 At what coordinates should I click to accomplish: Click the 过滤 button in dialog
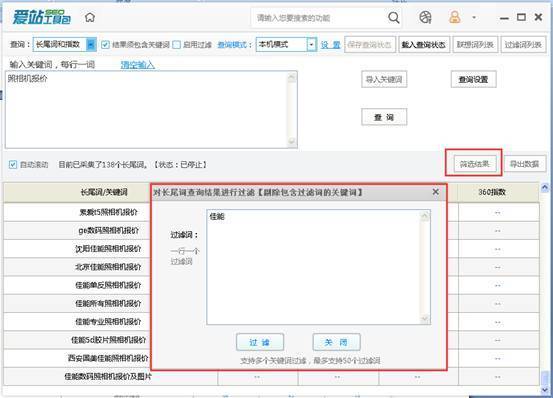coord(260,342)
